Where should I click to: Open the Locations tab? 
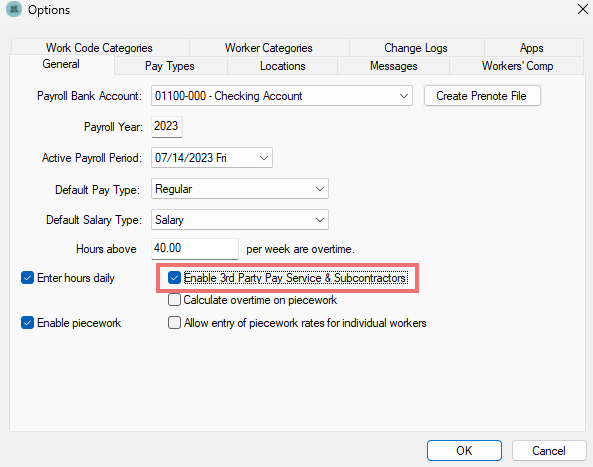283,66
